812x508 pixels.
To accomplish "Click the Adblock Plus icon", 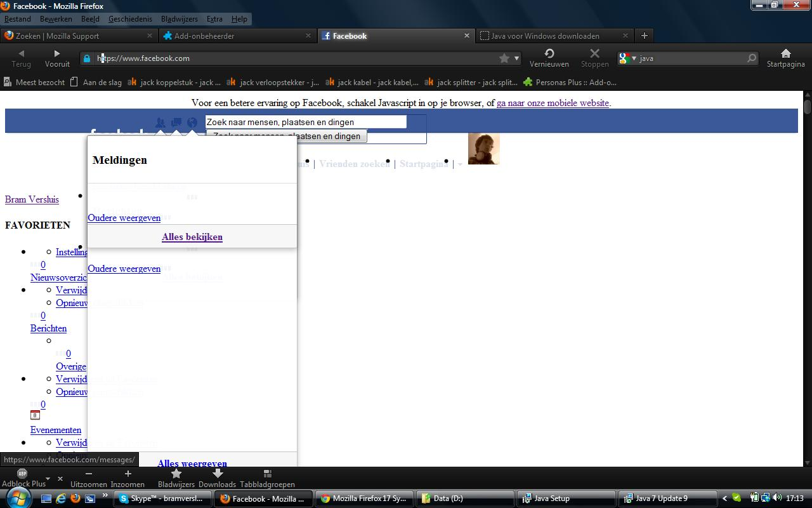I will [22, 474].
